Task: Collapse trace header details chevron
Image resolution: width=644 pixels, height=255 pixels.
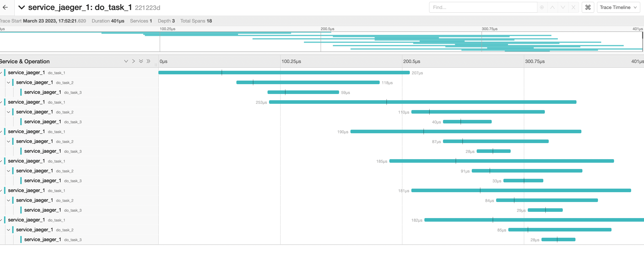Action: 22,7
